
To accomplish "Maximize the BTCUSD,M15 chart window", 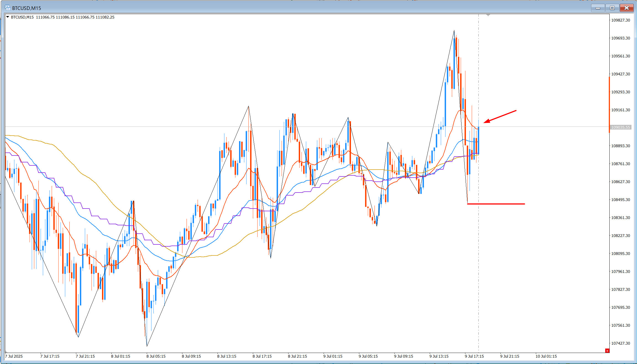I will click(x=612, y=8).
